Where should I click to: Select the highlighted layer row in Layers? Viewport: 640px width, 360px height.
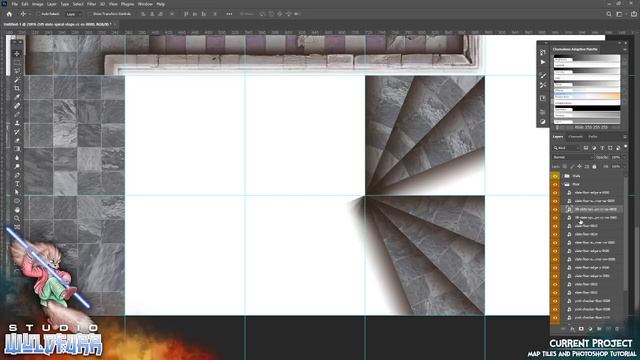[x=591, y=209]
